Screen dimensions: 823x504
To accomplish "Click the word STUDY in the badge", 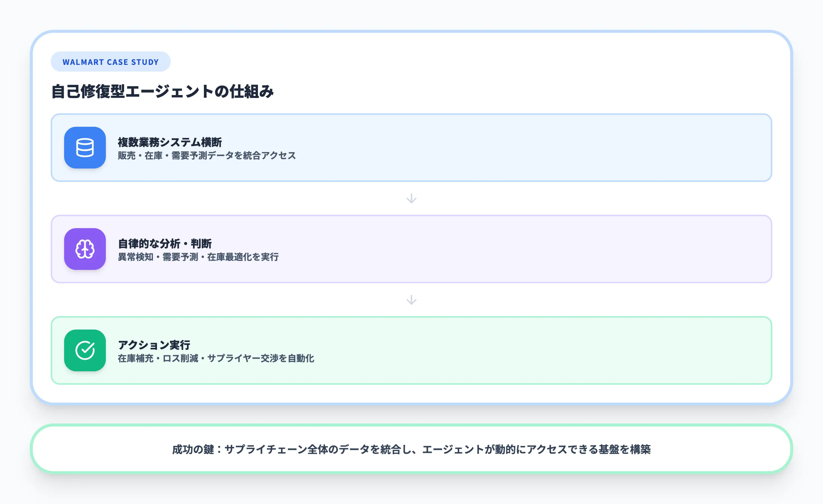I will coord(145,62).
